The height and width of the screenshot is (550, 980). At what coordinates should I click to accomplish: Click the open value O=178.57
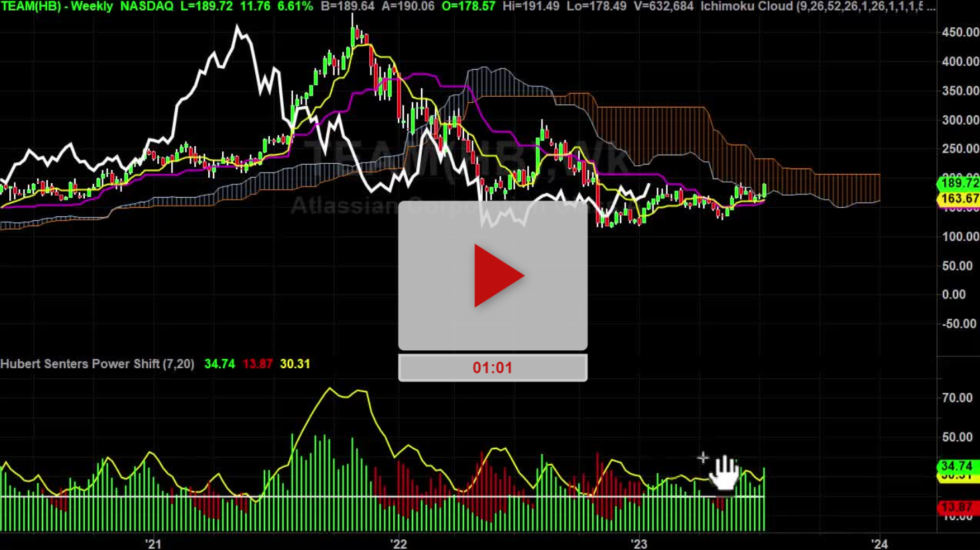point(468,7)
